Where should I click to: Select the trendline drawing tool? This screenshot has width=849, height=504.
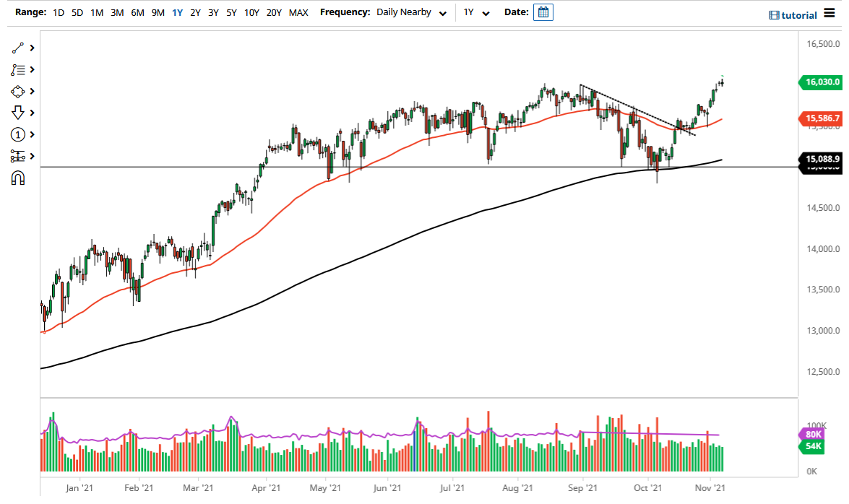(x=19, y=48)
